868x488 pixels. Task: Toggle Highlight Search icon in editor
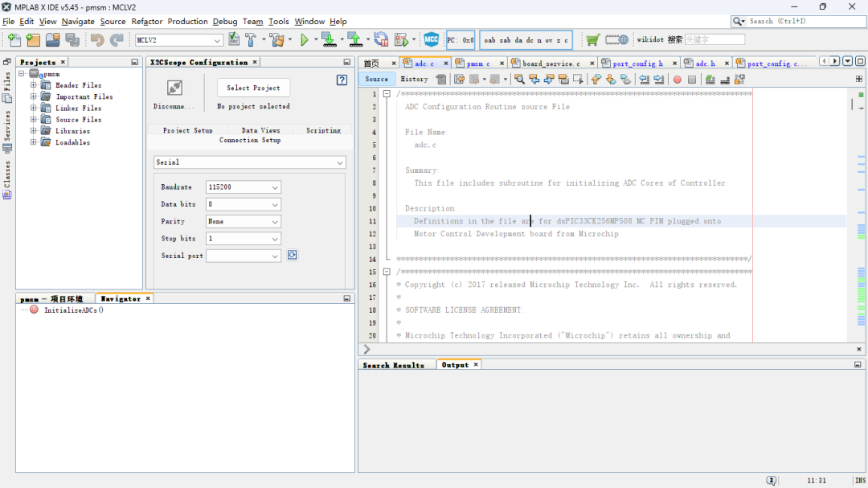pos(563,80)
